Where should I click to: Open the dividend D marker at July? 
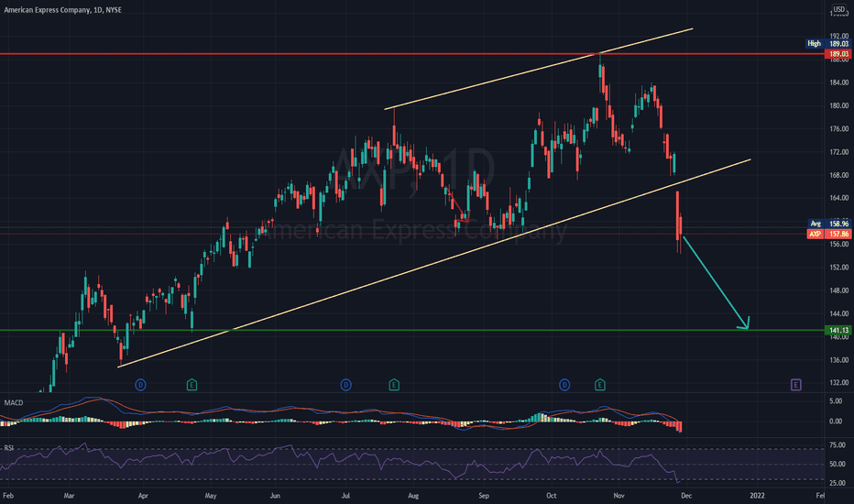[345, 385]
